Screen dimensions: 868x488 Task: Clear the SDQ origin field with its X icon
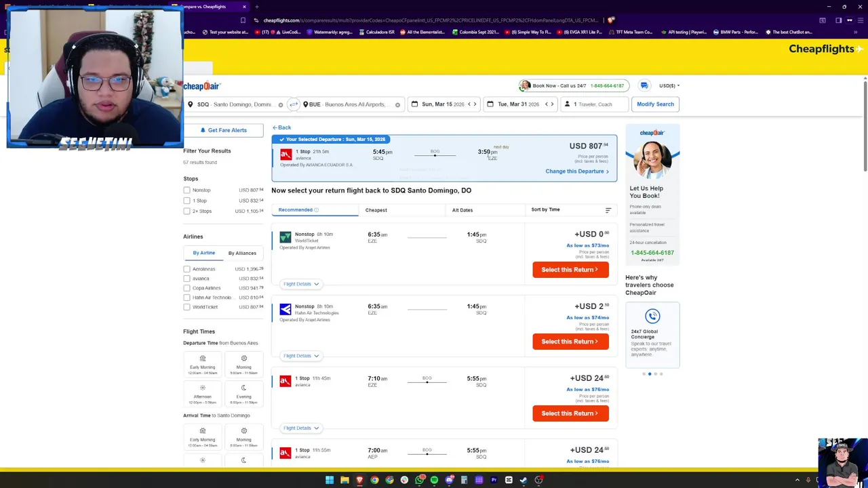point(280,105)
